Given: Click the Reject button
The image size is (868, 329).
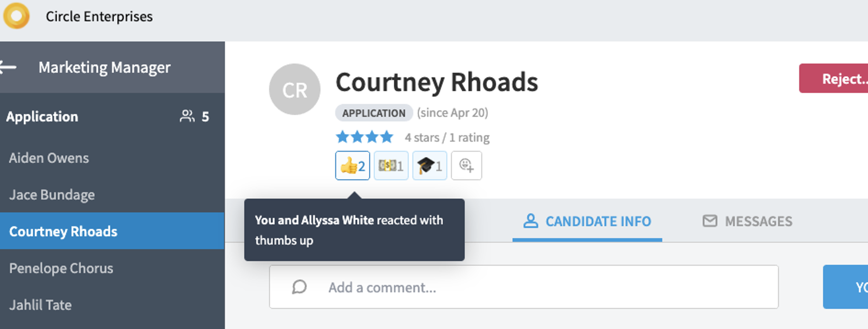Looking at the screenshot, I should [834, 78].
